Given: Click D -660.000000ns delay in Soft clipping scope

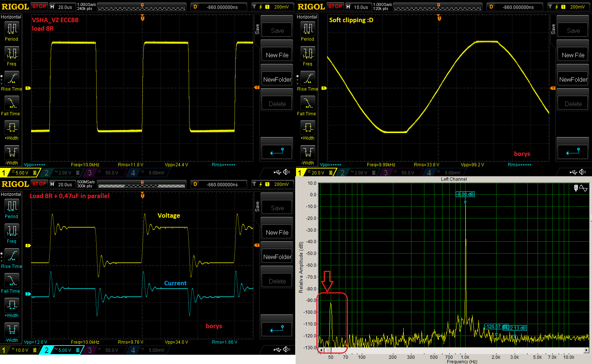Looking at the screenshot, I should click(515, 7).
